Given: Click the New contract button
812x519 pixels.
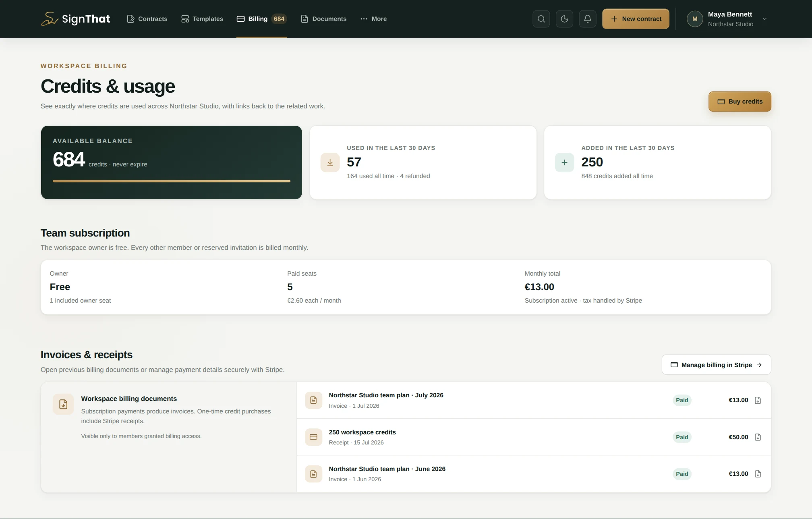Looking at the screenshot, I should (636, 19).
